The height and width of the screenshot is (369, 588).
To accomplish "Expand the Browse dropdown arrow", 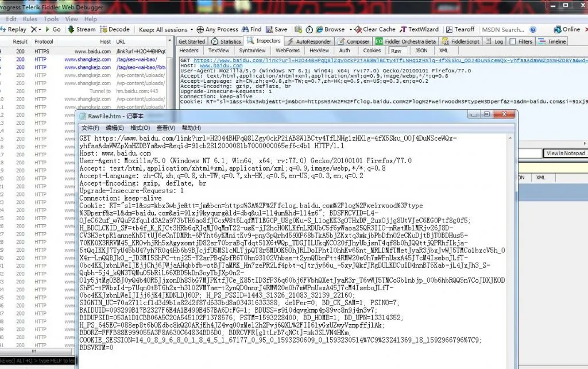I will pyautogui.click(x=351, y=30).
